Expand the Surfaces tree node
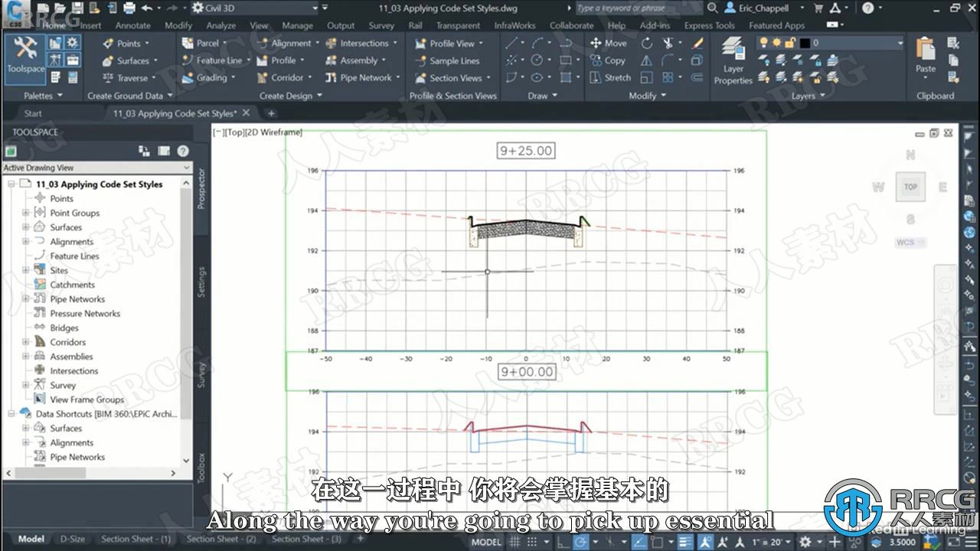 (x=26, y=227)
